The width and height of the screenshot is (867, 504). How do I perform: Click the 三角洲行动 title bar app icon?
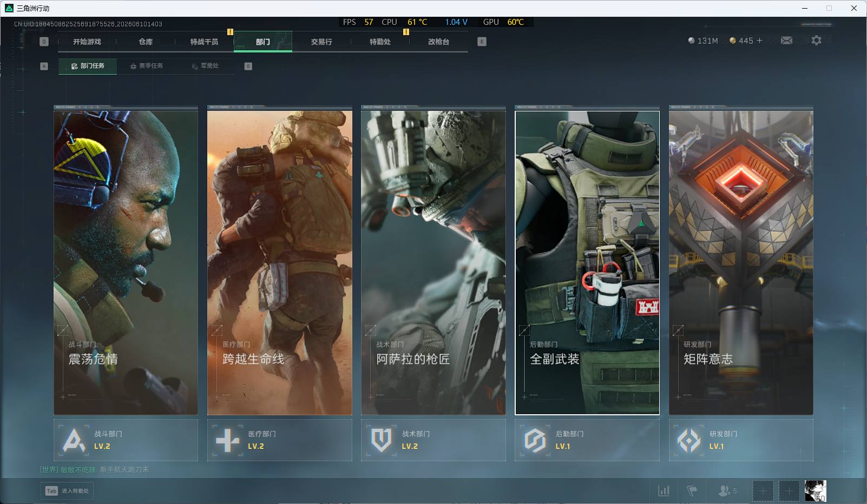pyautogui.click(x=9, y=8)
